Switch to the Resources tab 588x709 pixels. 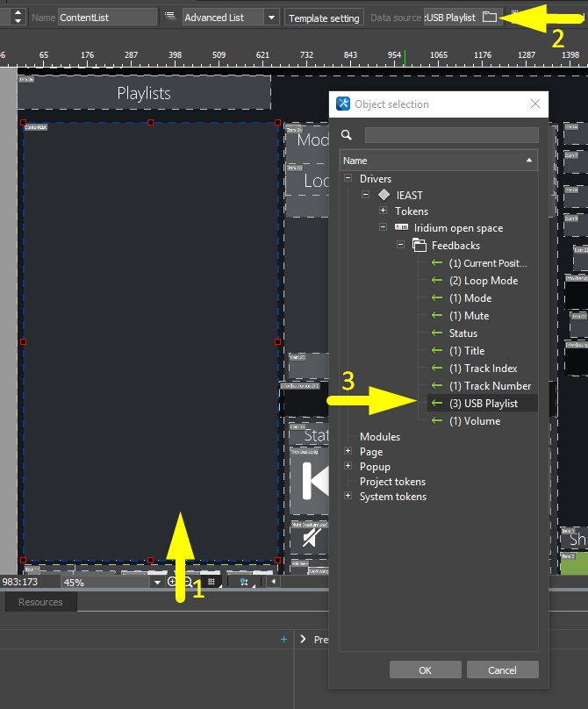click(x=40, y=602)
